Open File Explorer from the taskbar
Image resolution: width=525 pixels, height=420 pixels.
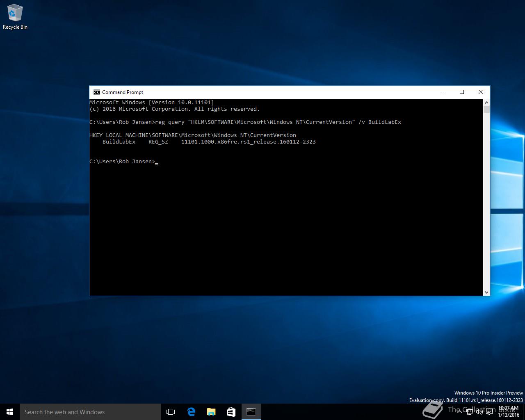pos(211,412)
